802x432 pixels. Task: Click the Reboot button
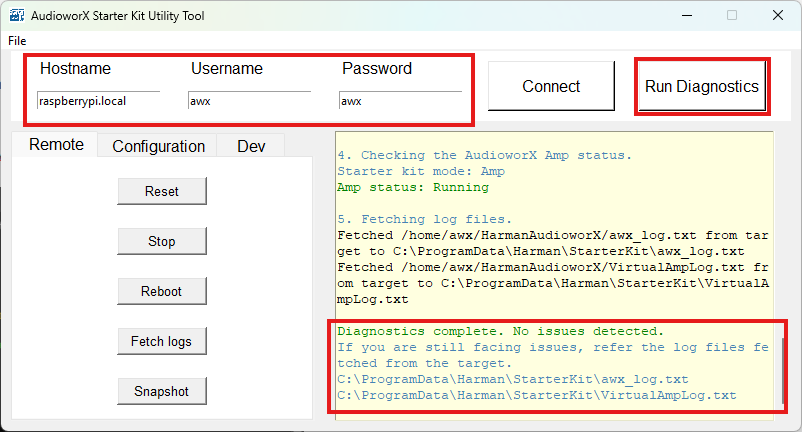162,291
